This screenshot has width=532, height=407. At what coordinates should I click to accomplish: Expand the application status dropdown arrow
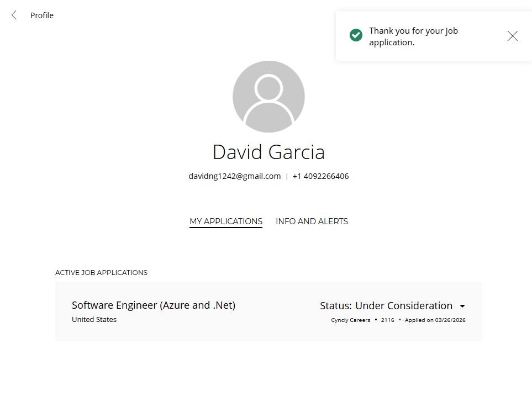tap(462, 306)
